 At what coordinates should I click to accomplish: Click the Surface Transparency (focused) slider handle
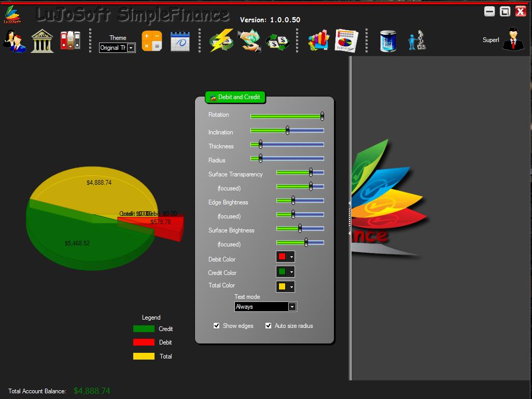[311, 186]
